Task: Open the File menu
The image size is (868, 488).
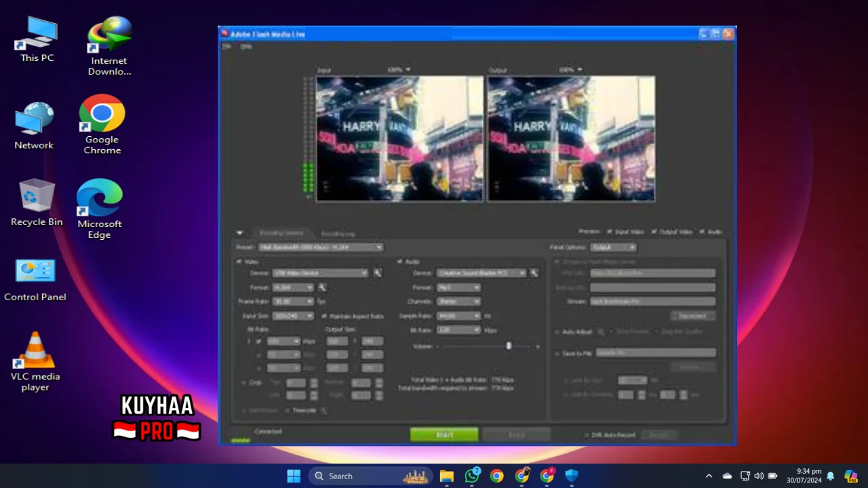Action: (x=226, y=47)
